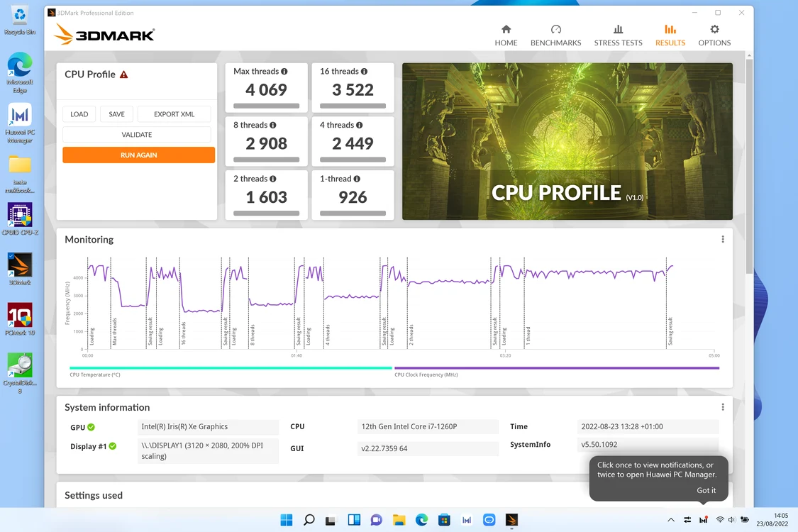The image size is (798, 532).
Task: Click the CPU Profile warning triangle icon
Action: click(x=123, y=74)
